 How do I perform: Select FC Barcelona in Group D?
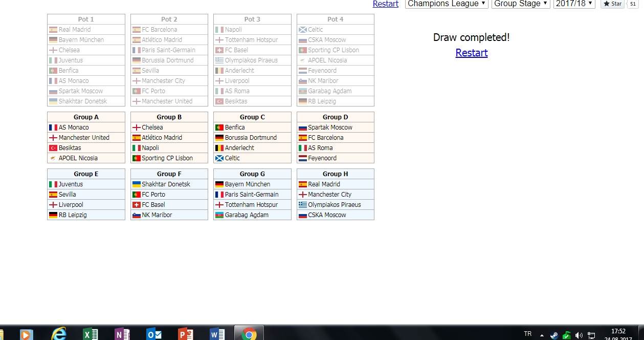pos(336,138)
